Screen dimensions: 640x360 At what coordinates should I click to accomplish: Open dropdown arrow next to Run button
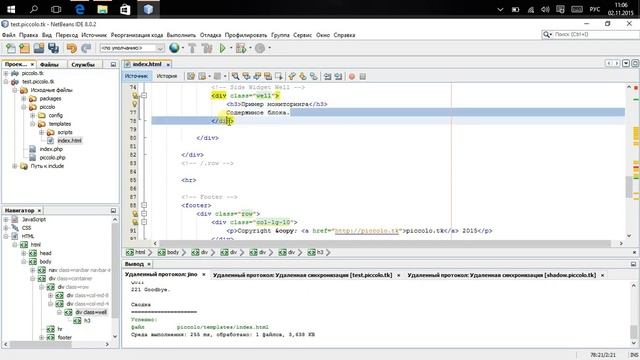point(231,48)
